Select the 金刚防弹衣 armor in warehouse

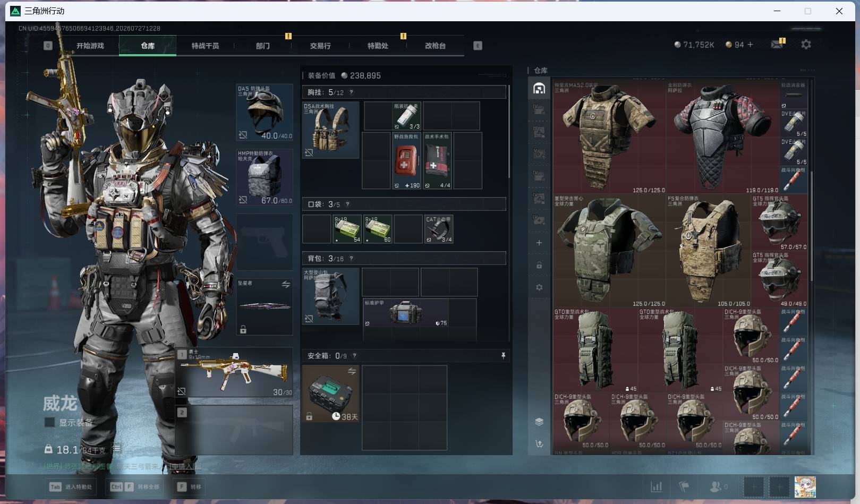(723, 137)
